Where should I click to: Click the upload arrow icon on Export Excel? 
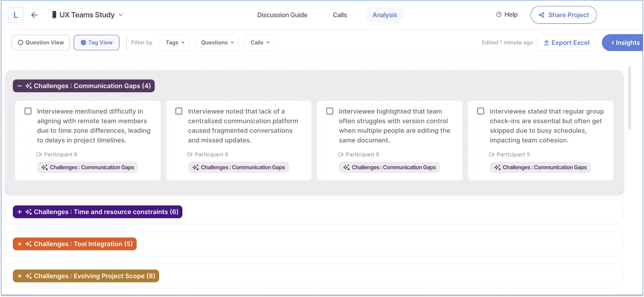point(547,42)
